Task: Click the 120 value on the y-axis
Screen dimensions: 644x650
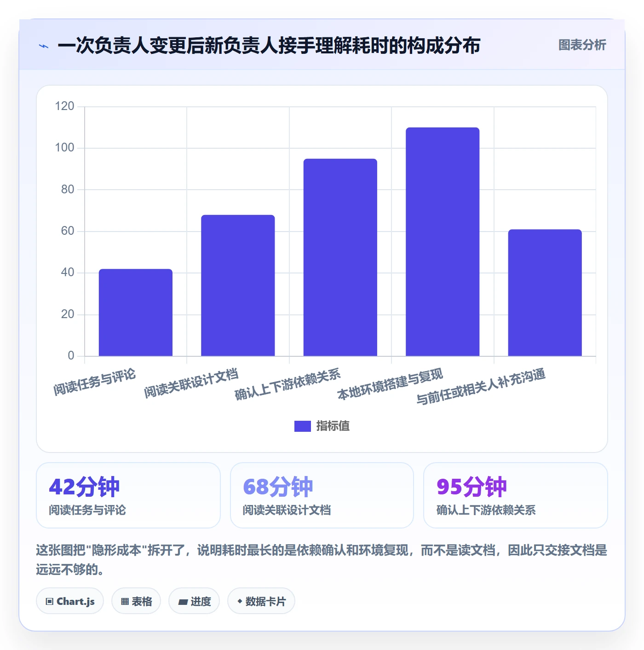Action: coord(64,106)
